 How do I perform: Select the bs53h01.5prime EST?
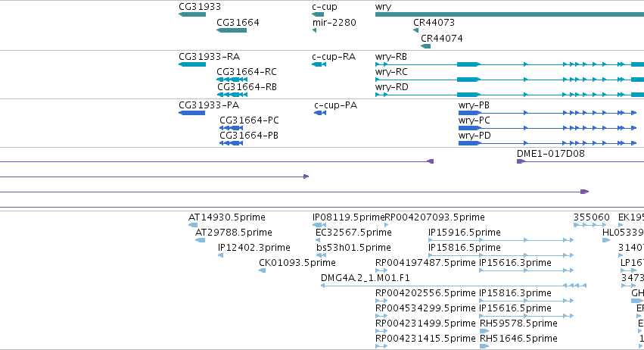point(321,255)
